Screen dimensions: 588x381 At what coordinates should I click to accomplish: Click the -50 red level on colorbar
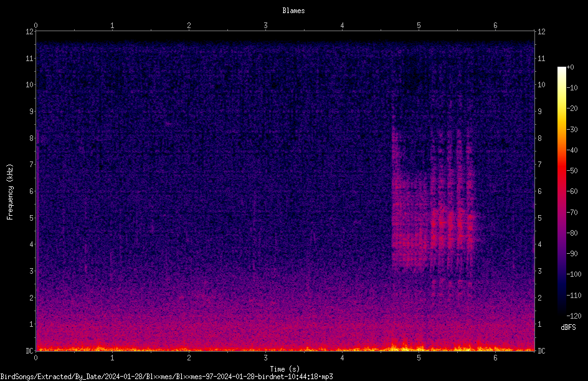click(572, 170)
